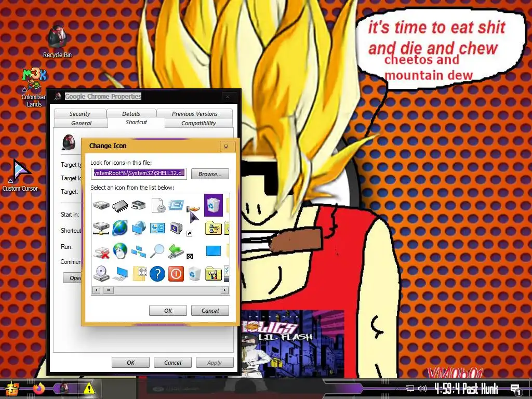Select the Internet Explorer globe icon
The image size is (532, 399).
coord(120,228)
